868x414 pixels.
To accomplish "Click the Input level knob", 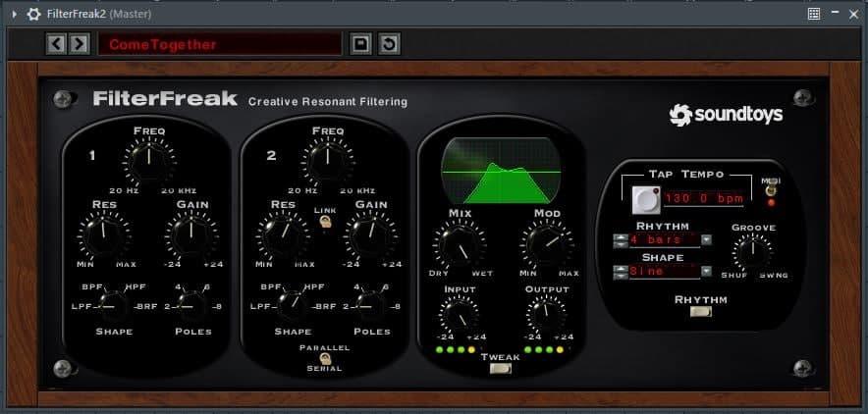I will coord(459,315).
